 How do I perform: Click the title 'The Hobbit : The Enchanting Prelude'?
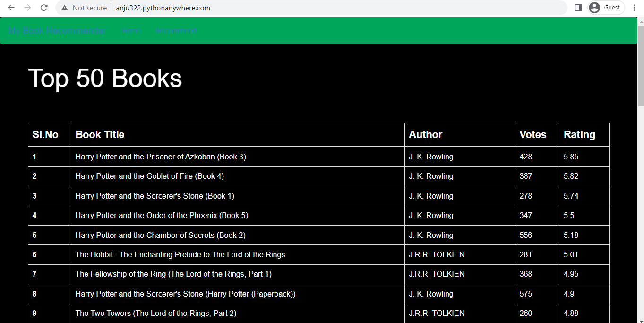180,254
